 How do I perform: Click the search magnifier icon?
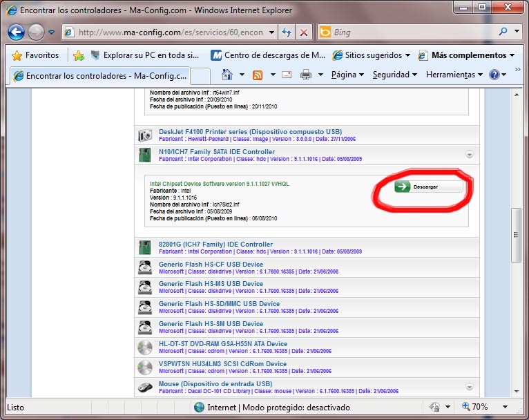(x=503, y=32)
